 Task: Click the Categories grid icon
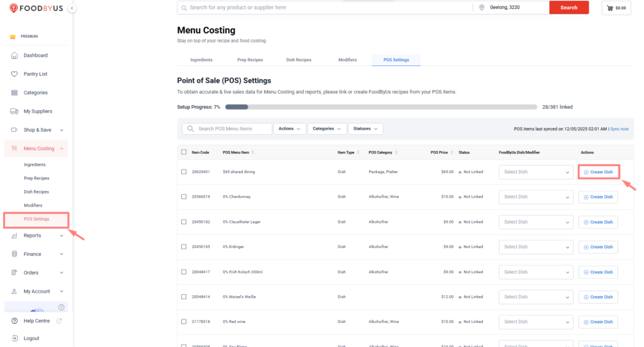click(14, 93)
